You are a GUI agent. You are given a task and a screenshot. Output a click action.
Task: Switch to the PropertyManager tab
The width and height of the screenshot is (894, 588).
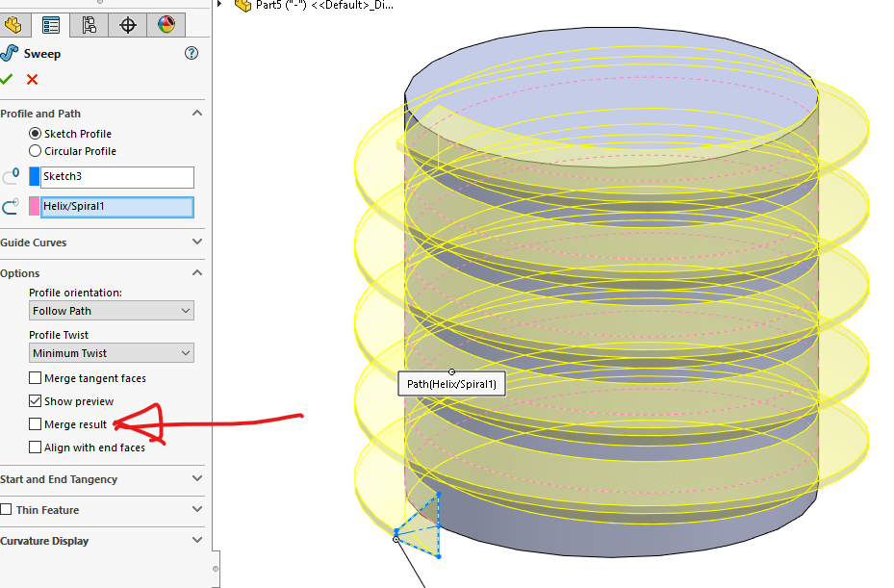pyautogui.click(x=51, y=24)
